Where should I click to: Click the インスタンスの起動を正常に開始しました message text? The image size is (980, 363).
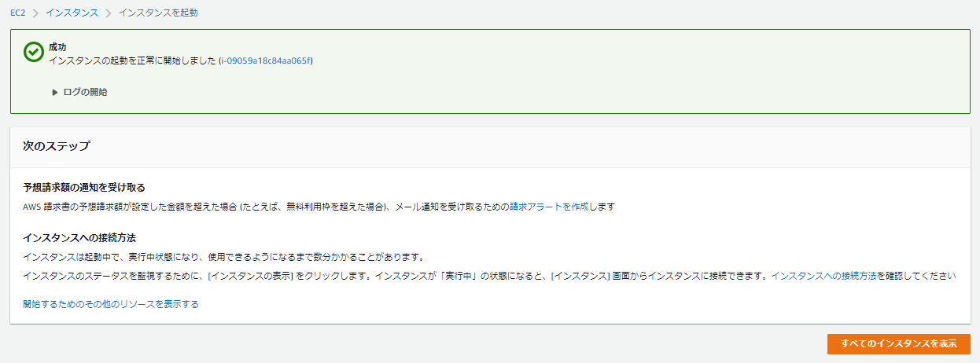(132, 60)
